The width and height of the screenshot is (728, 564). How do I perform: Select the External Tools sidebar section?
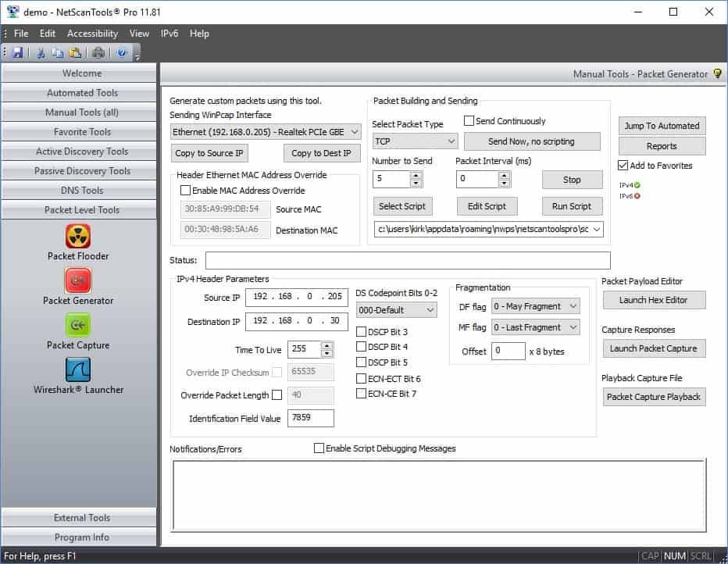79,518
